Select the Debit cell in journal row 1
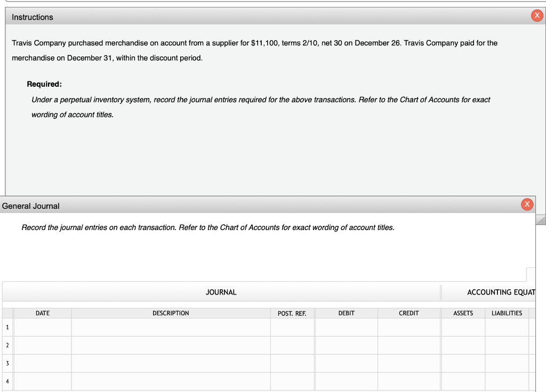The height and width of the screenshot is (392, 546). click(x=346, y=327)
